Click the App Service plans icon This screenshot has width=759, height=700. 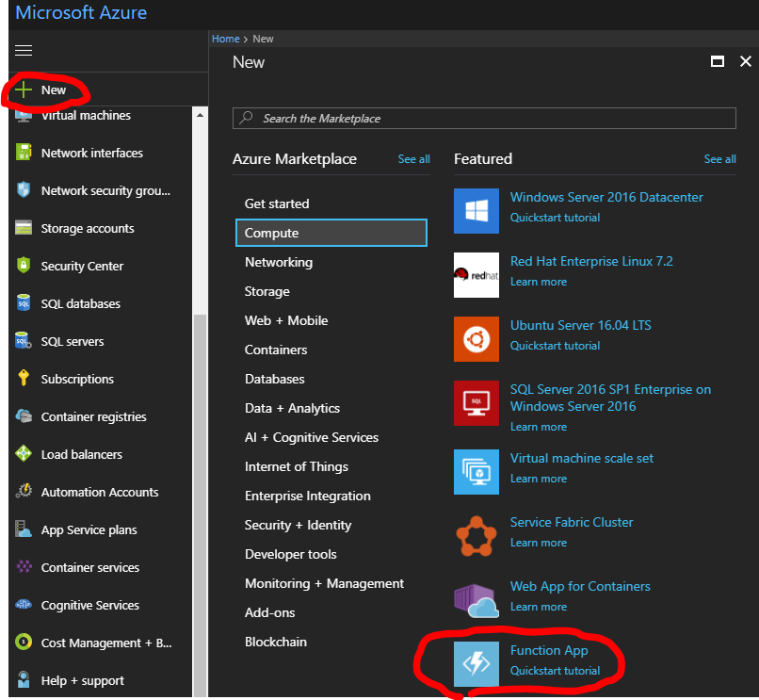click(x=24, y=529)
